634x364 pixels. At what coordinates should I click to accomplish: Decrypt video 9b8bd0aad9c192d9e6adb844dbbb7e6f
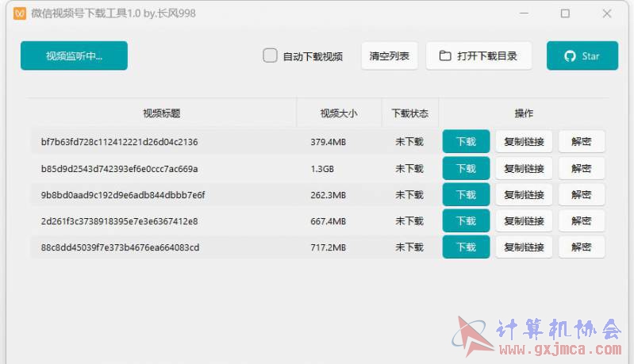click(x=582, y=195)
